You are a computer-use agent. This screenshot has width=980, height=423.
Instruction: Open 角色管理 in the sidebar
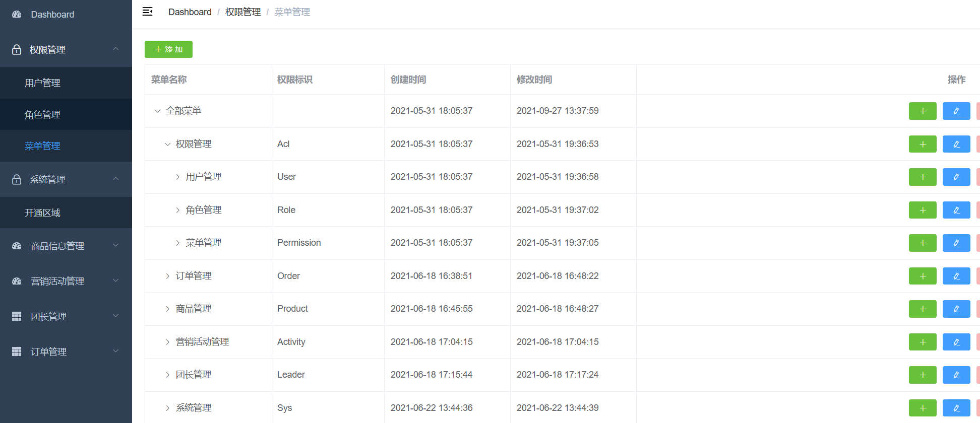pos(42,114)
